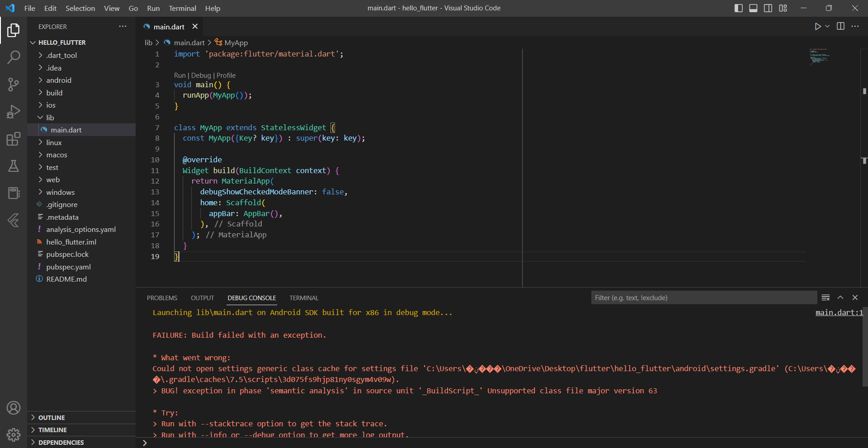Open the View menu

(112, 8)
